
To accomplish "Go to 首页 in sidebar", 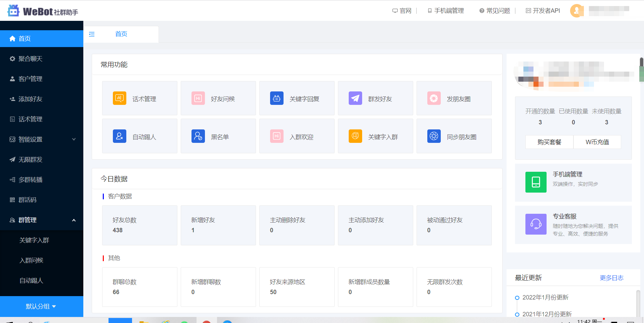I will (x=42, y=39).
